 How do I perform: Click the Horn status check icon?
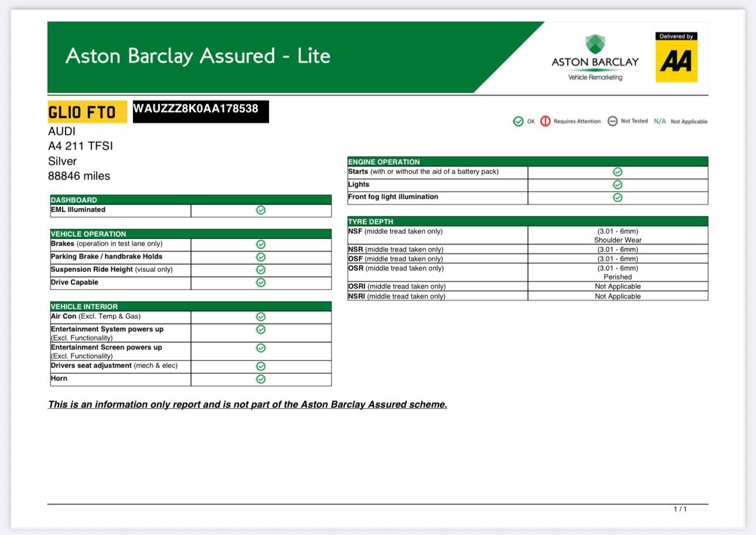coord(261,379)
